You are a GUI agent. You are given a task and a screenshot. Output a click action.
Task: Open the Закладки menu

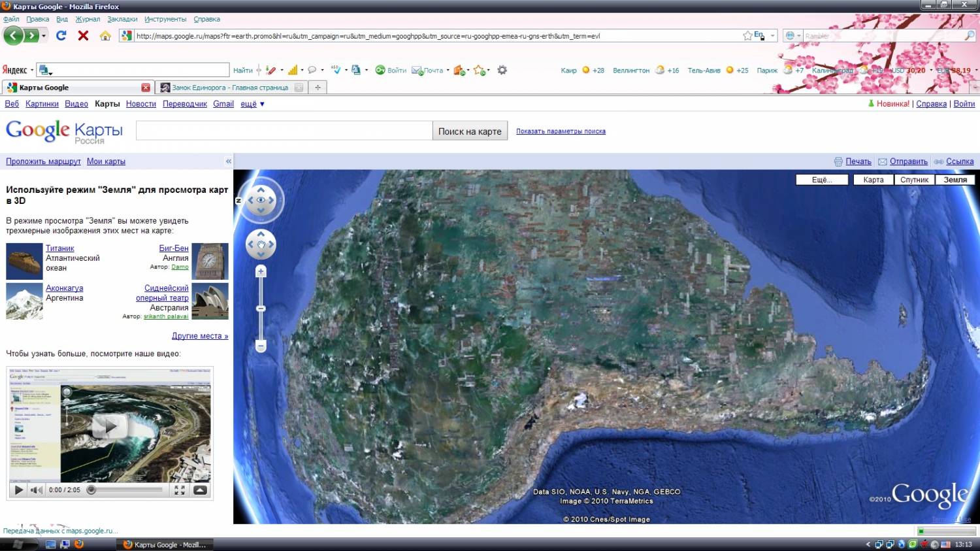pyautogui.click(x=122, y=19)
